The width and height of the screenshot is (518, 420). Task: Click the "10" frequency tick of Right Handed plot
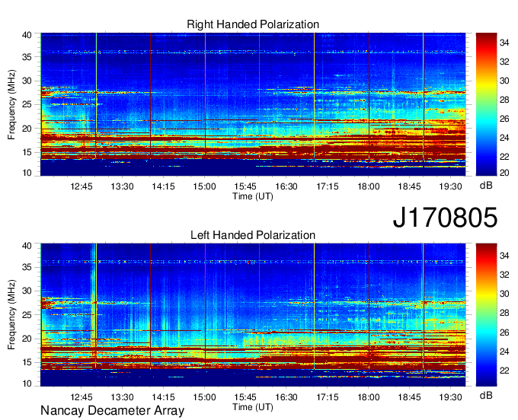[27, 173]
